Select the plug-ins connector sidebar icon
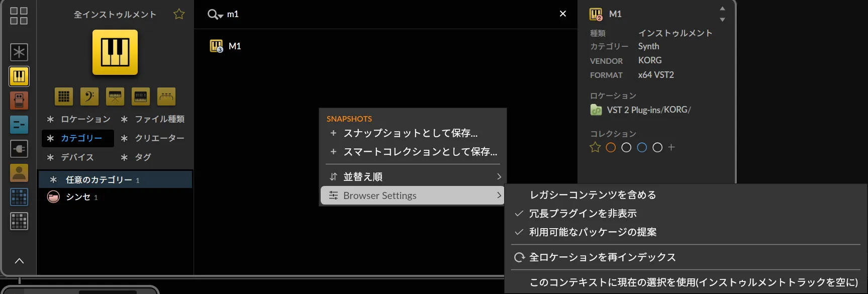 pos(19,149)
